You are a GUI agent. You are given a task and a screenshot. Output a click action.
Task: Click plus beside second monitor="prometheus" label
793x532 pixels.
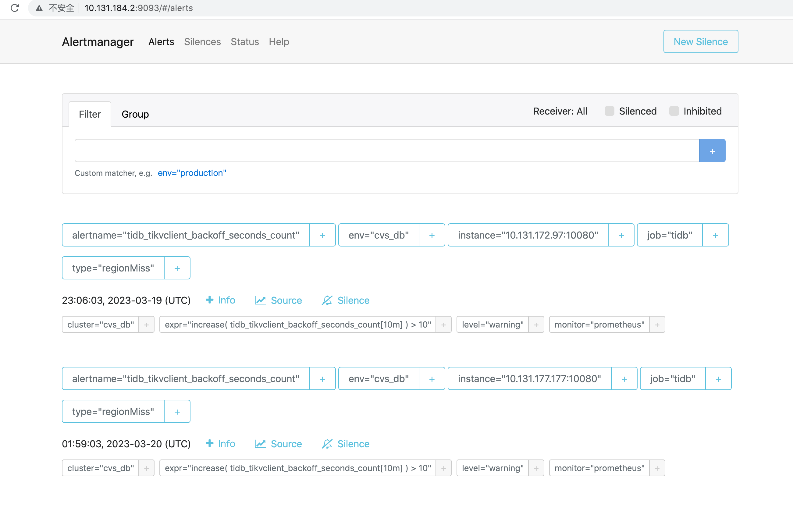657,468
